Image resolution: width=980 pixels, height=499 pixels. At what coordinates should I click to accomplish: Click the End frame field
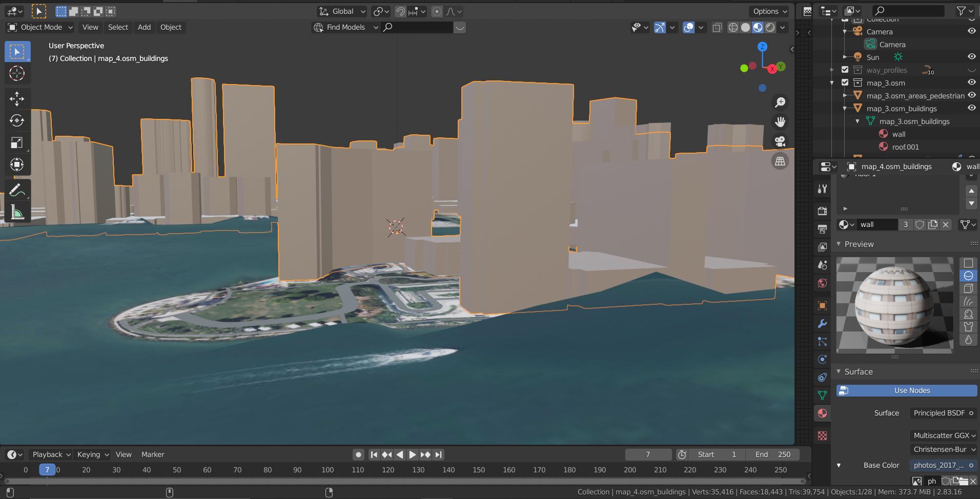pyautogui.click(x=773, y=454)
